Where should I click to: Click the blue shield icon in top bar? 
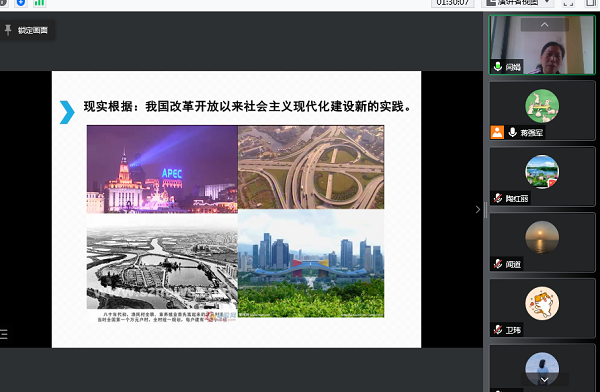tap(21, 3)
